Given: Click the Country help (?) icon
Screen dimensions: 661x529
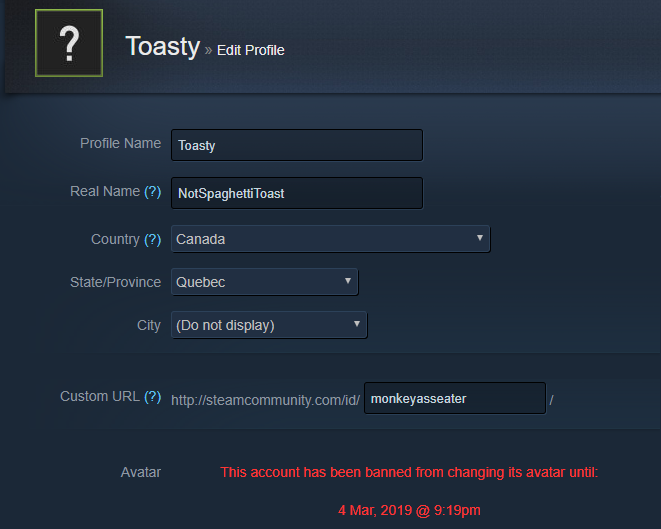Looking at the screenshot, I should (153, 239).
